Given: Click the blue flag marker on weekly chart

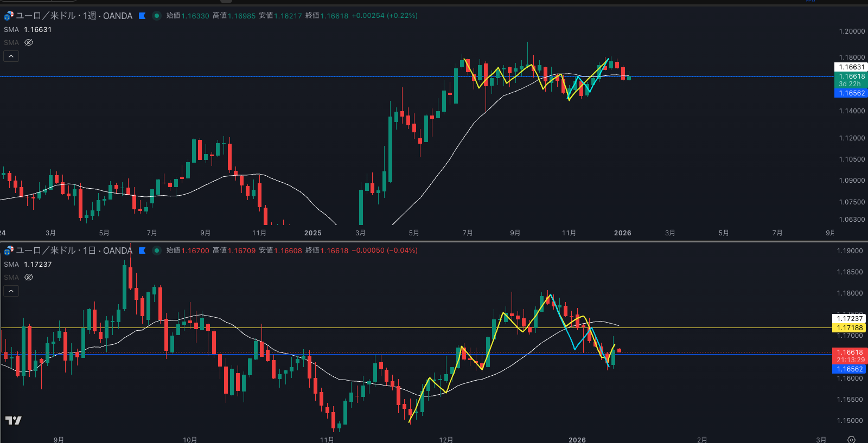Looking at the screenshot, I should tap(142, 16).
